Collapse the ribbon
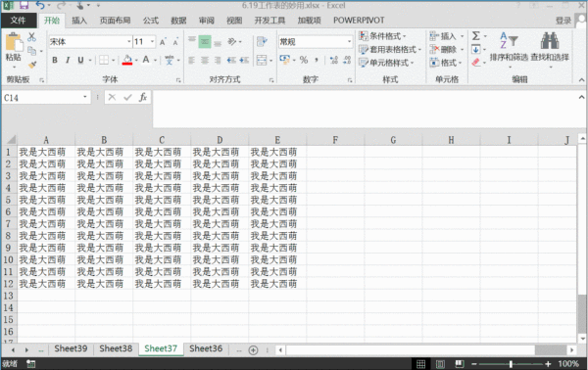This screenshot has height=370, width=588. coord(581,79)
